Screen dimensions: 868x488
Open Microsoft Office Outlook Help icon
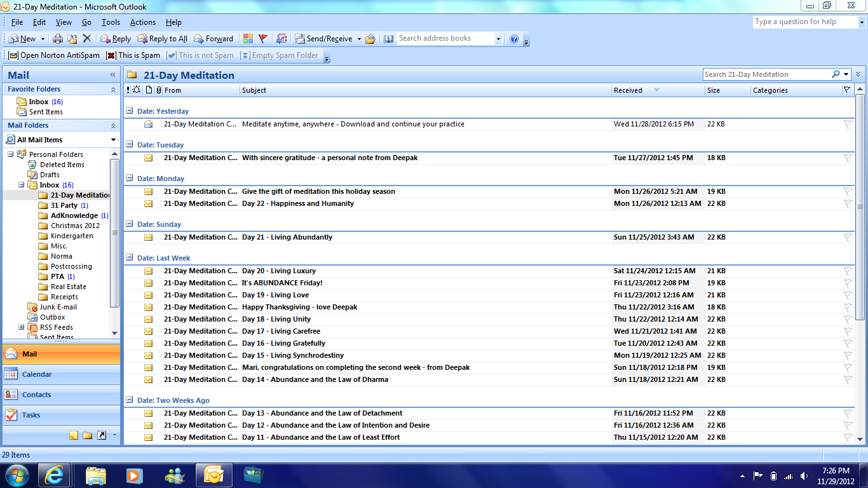point(514,39)
